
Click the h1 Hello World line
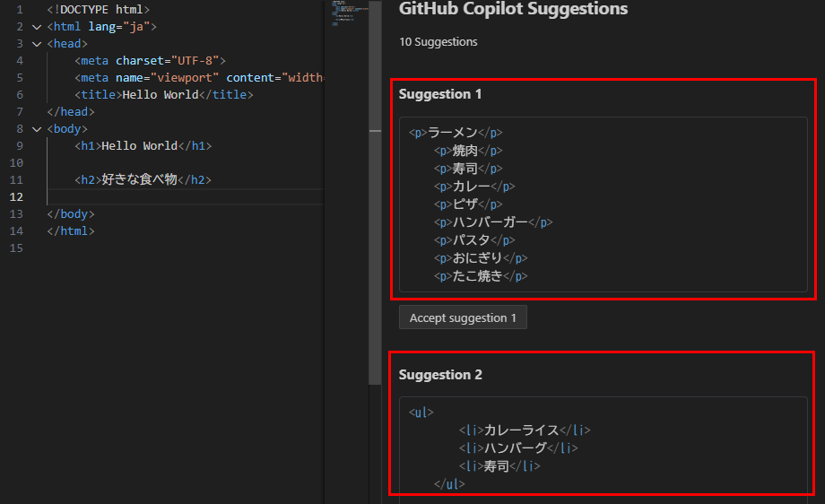143,146
